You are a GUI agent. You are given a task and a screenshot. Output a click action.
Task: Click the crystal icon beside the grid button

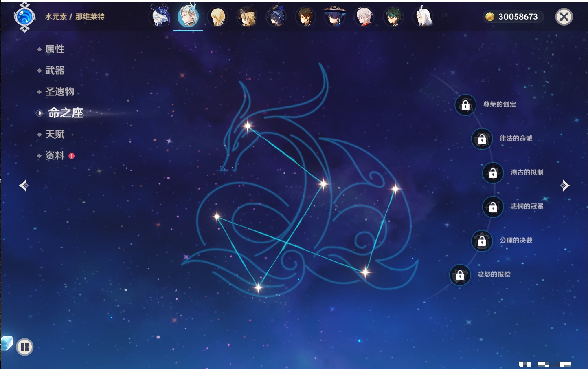point(6,343)
